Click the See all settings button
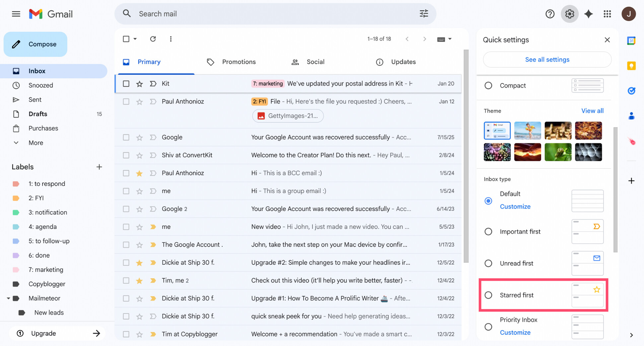The height and width of the screenshot is (346, 644). point(547,59)
